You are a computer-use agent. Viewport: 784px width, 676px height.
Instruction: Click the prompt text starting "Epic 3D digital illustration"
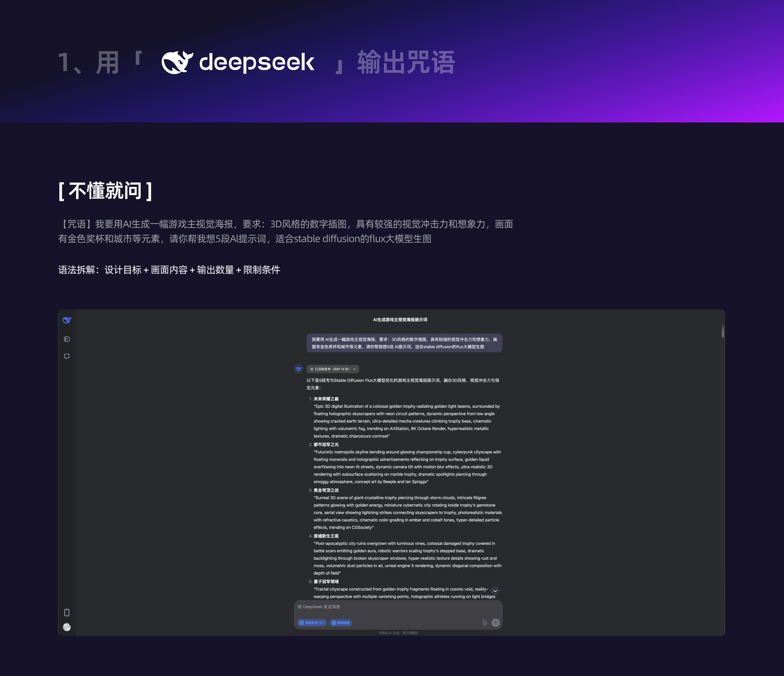407,421
